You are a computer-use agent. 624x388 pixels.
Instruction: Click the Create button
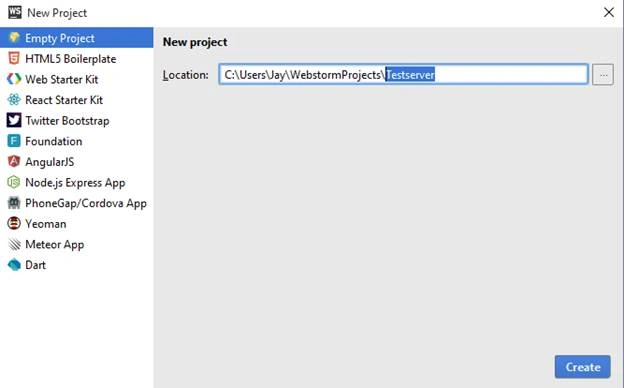pyautogui.click(x=583, y=367)
